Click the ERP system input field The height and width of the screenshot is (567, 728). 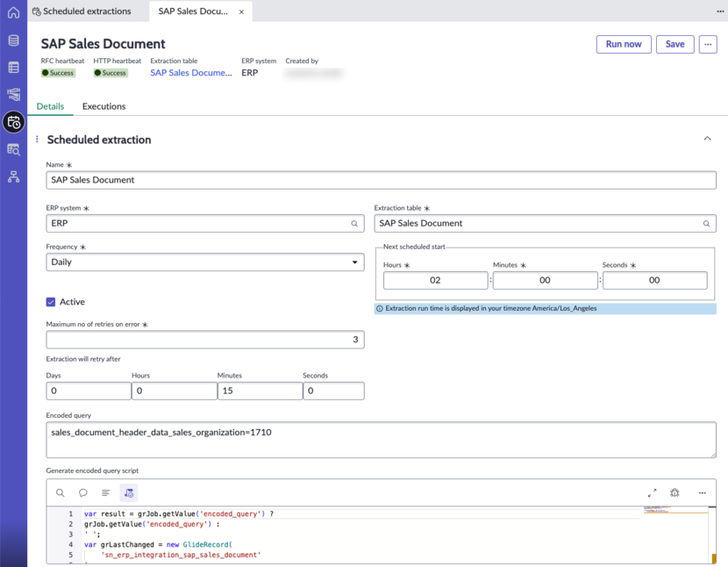pyautogui.click(x=205, y=224)
